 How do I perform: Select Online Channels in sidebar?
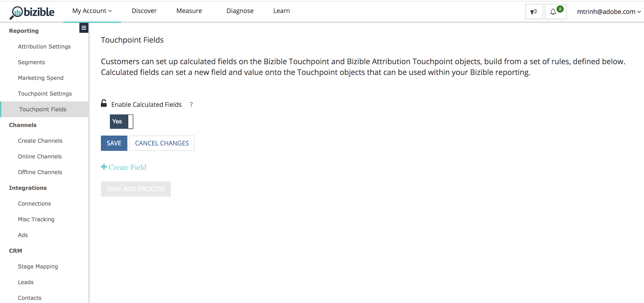coord(40,157)
